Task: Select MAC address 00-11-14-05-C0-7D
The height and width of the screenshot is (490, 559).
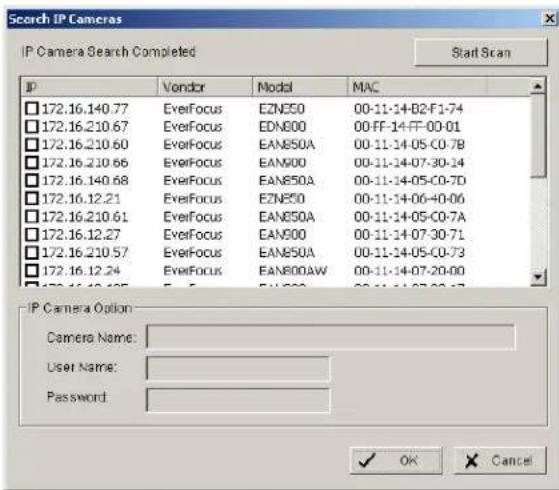Action: pyautogui.click(x=410, y=180)
